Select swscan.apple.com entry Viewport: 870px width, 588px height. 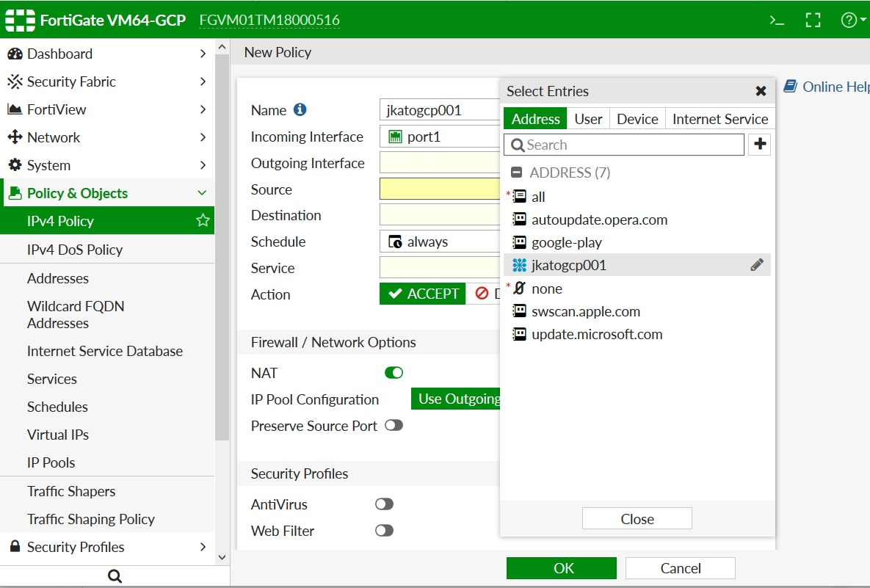tap(637, 311)
